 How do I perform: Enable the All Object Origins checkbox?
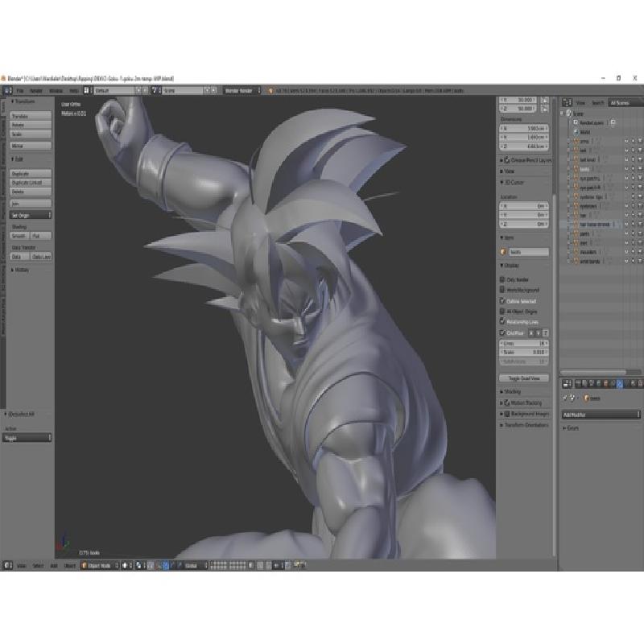tap(502, 312)
